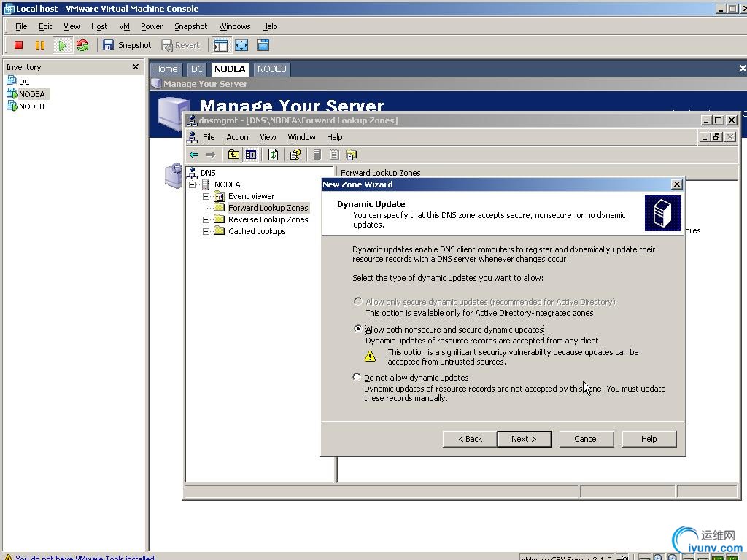The width and height of the screenshot is (747, 560).
Task: Click the Revert toolbar button
Action: 181,45
